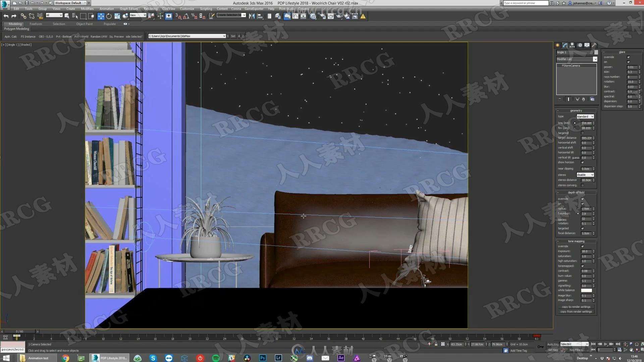Click the Auto Key button
This screenshot has height=362, width=644.
click(x=553, y=344)
